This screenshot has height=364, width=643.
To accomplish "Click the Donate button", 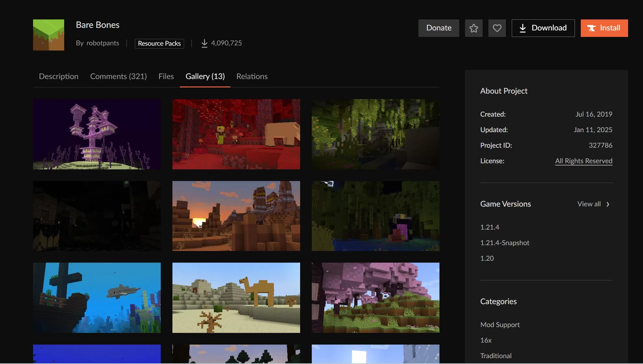I will [439, 28].
